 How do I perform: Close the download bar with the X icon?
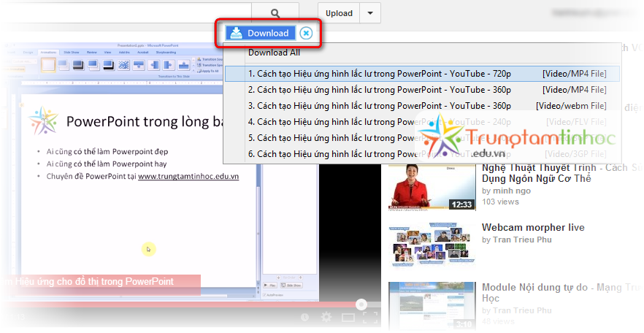306,33
